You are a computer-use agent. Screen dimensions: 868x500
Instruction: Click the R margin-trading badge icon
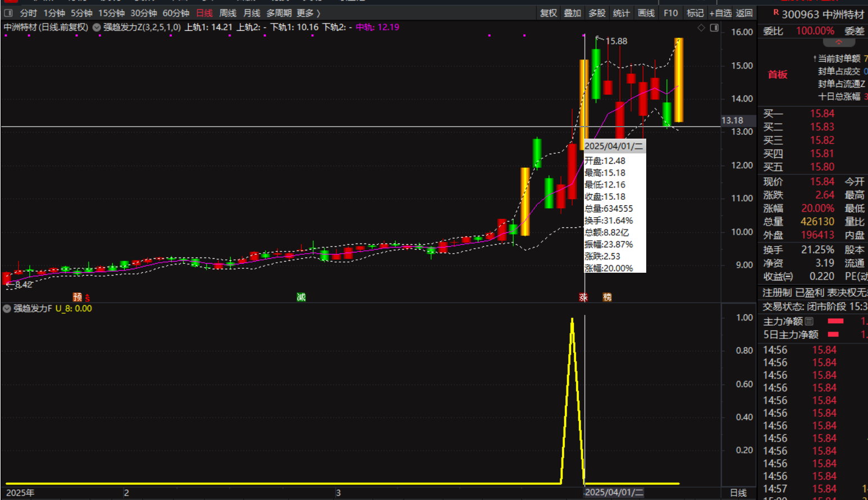point(776,12)
